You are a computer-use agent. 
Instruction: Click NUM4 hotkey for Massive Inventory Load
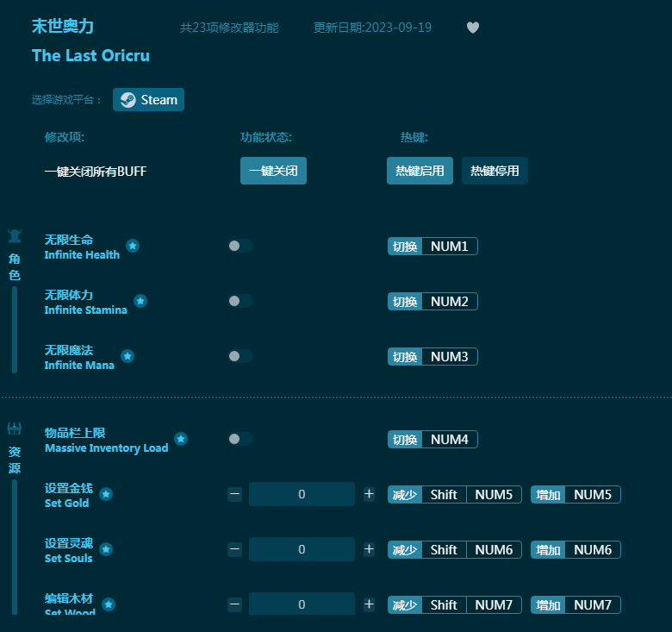coord(450,440)
